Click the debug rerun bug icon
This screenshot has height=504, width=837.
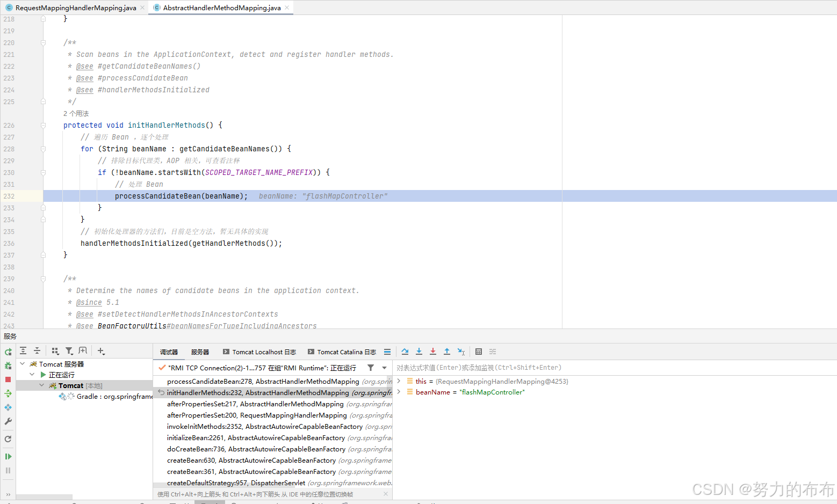(x=8, y=366)
